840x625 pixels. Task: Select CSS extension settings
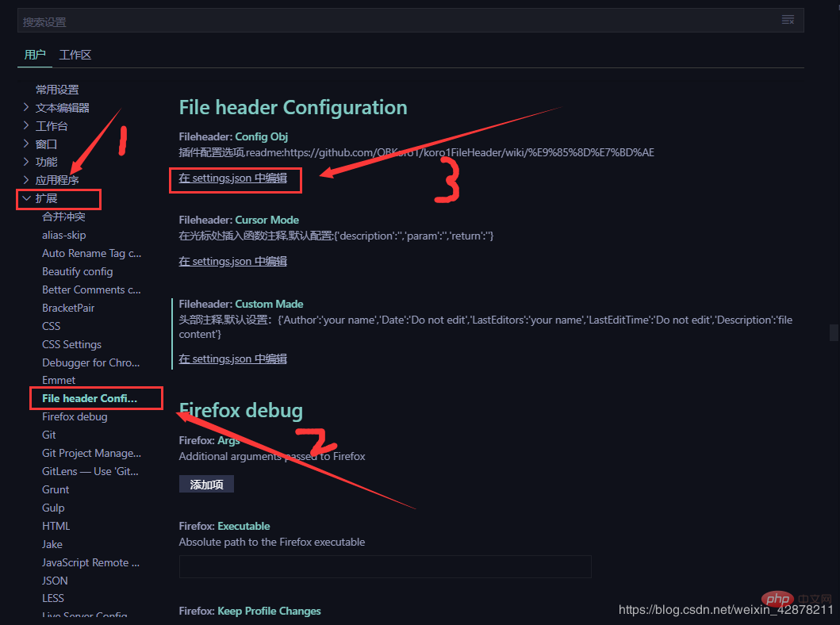[51, 326]
